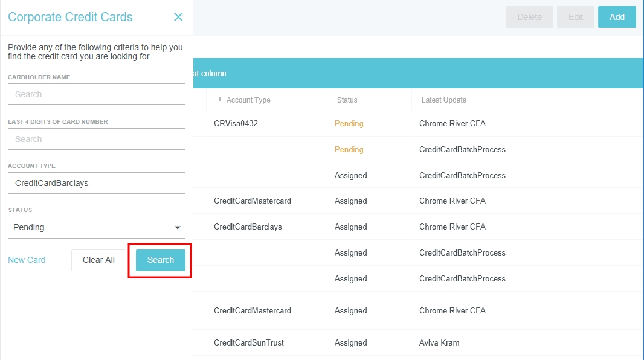Expand the Status dropdown arrow
Viewport: 644px width, 360px height.
coord(178,228)
